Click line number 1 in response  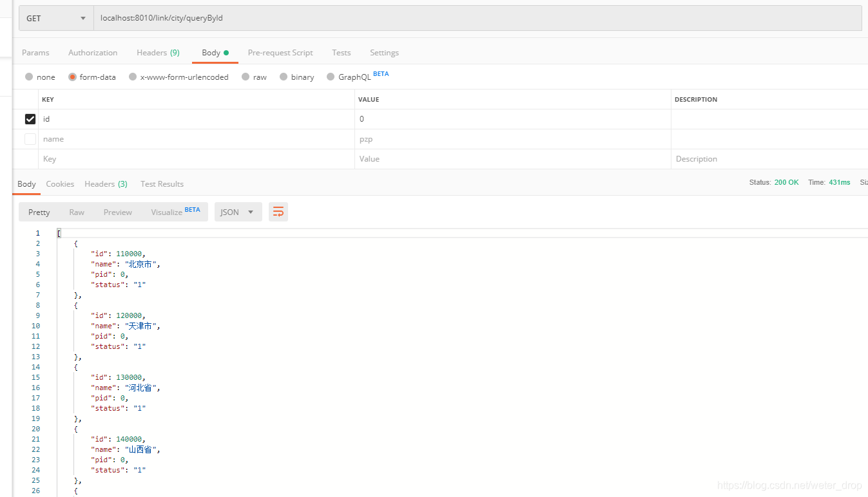pos(37,233)
